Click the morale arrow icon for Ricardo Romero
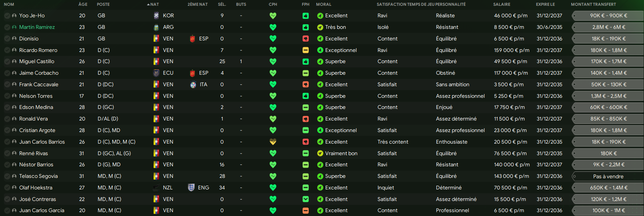644x216 pixels. [320, 50]
